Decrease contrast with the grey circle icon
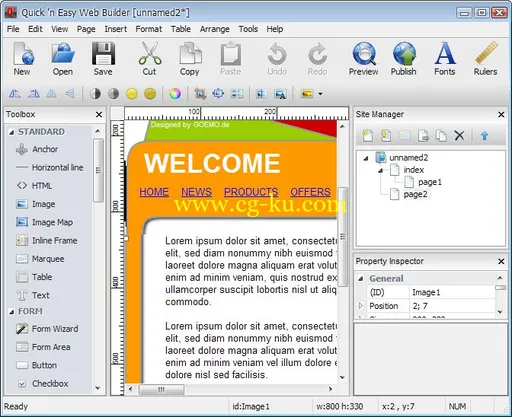Screen dimensions: 512x417 [x=113, y=94]
